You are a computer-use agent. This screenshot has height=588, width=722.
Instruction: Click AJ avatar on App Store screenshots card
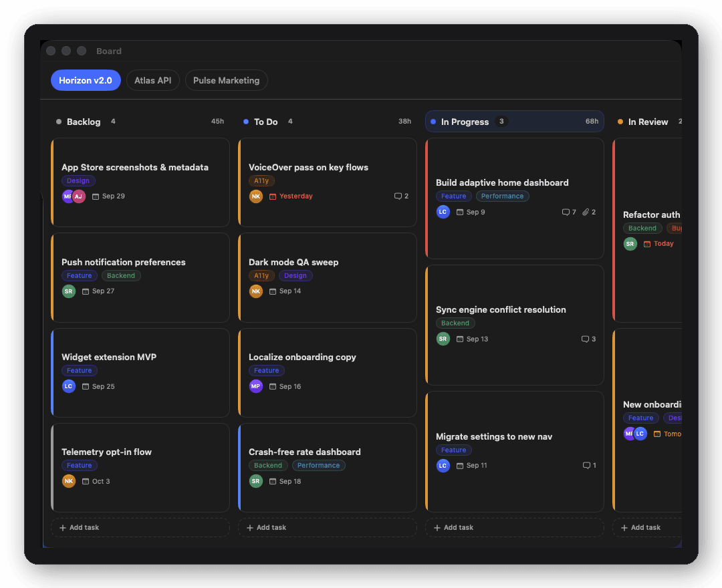coord(79,196)
